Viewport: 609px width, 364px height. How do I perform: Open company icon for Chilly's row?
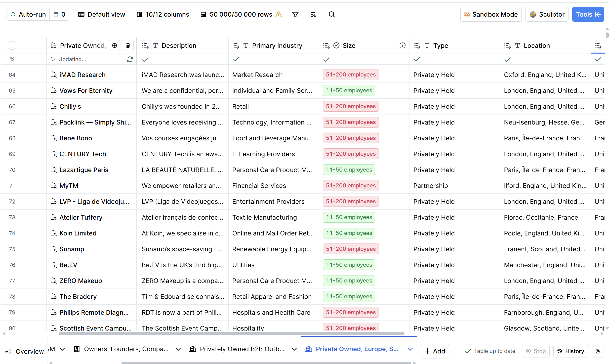tap(54, 106)
